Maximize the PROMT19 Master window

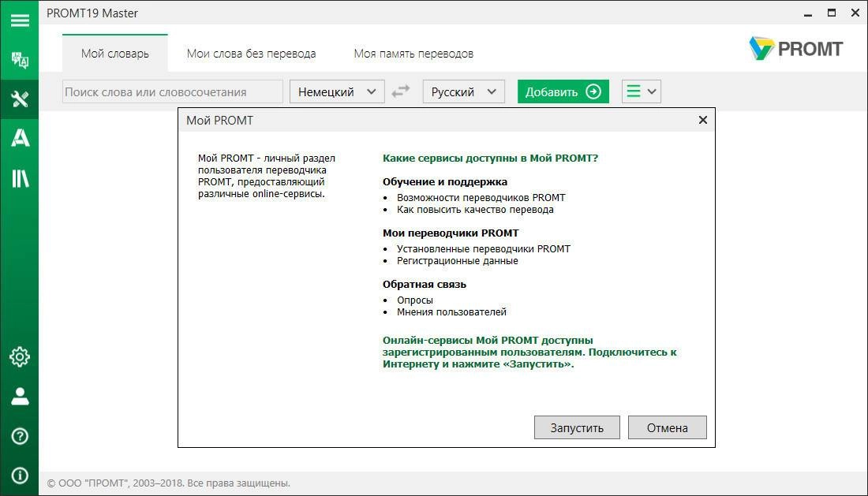coord(832,13)
